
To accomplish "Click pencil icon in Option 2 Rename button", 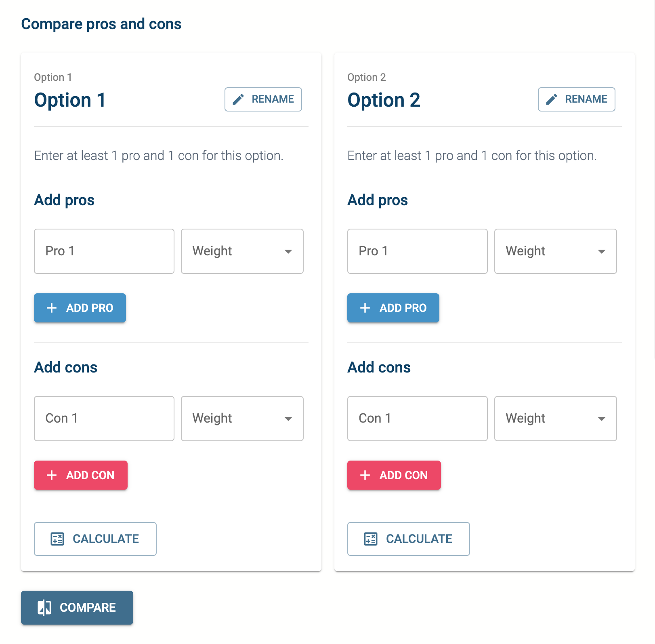I will pyautogui.click(x=552, y=99).
